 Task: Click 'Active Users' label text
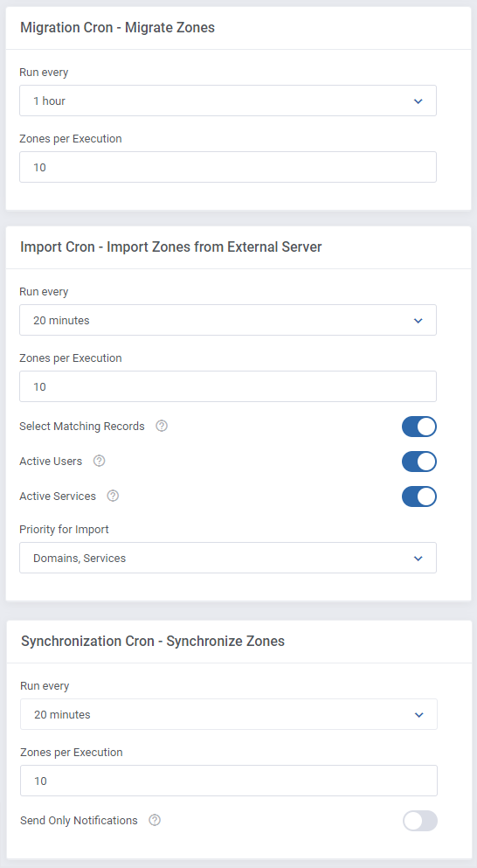pos(51,462)
